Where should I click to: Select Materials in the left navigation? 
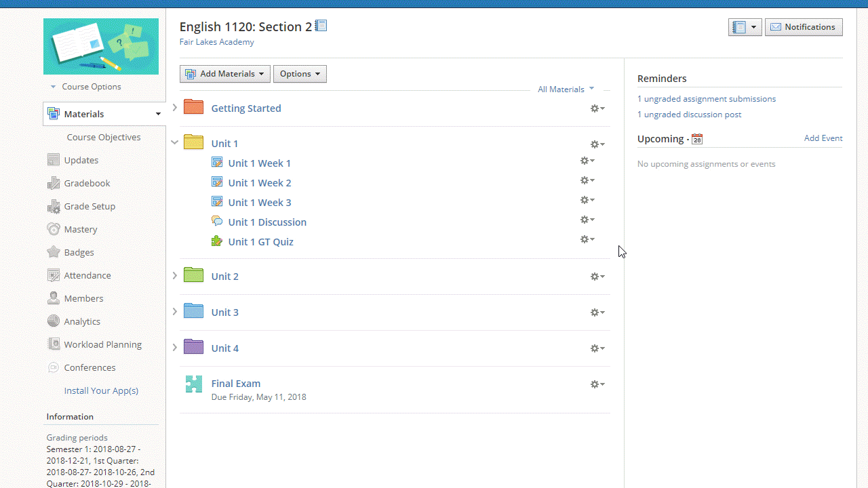tap(84, 114)
